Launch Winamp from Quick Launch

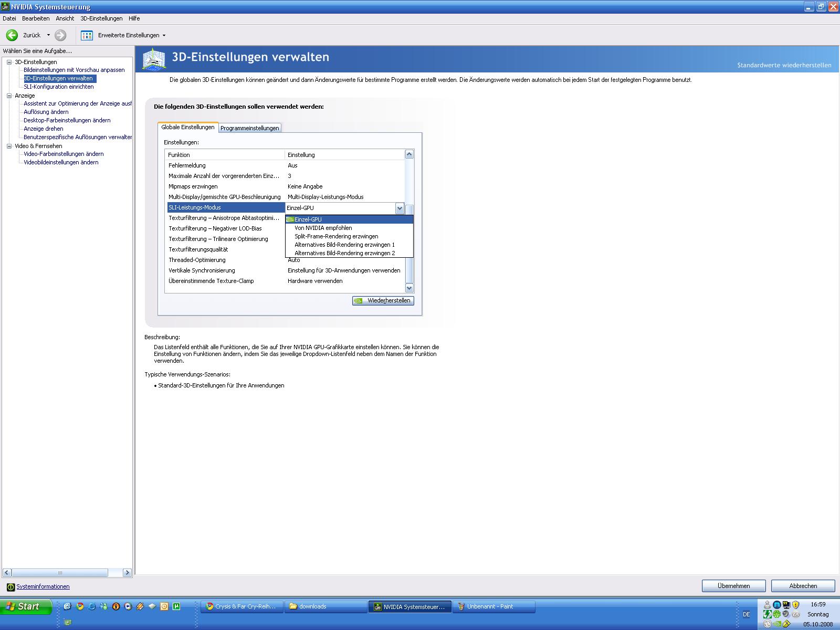tap(140, 606)
